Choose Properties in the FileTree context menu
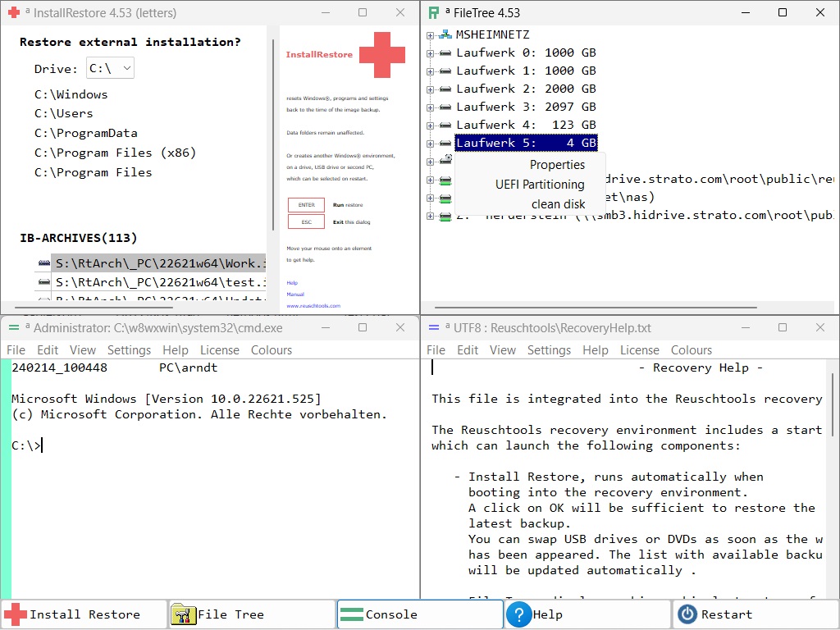The width and height of the screenshot is (840, 630). [557, 164]
